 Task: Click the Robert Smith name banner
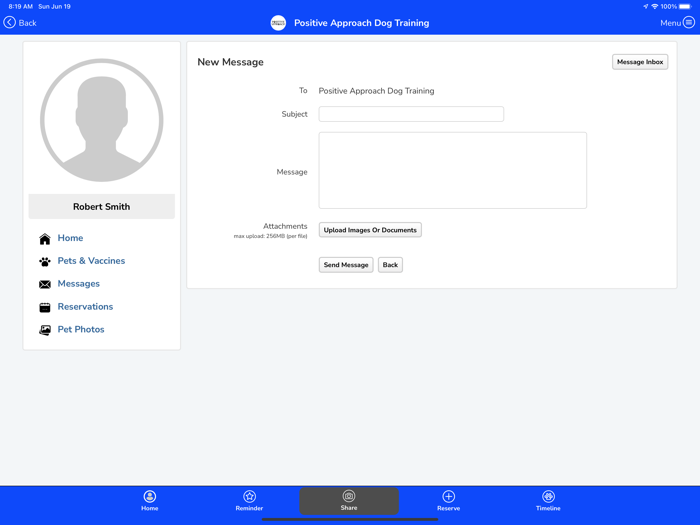pos(102,207)
